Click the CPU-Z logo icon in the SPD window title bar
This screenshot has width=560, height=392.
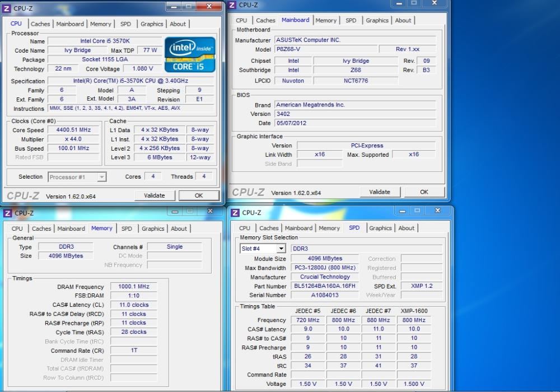pos(235,213)
